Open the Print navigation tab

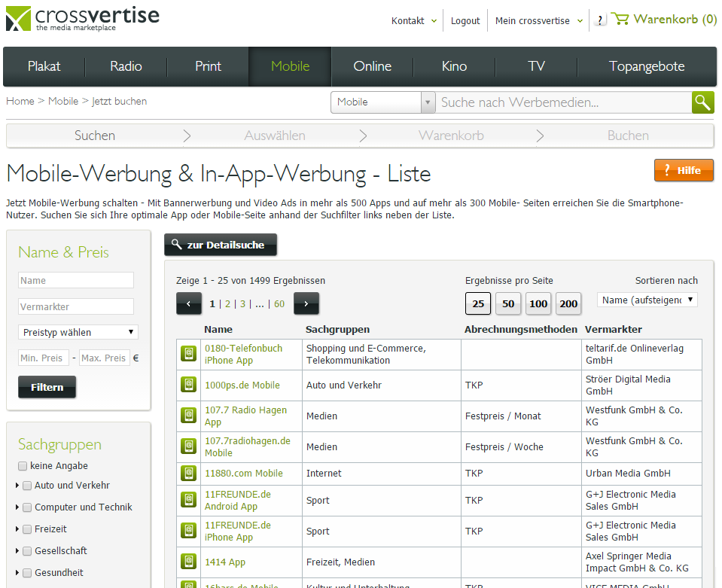tap(208, 66)
